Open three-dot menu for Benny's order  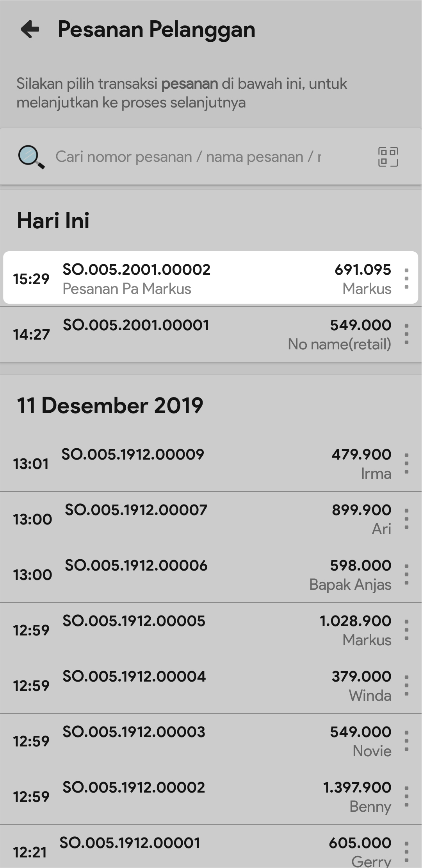406,796
